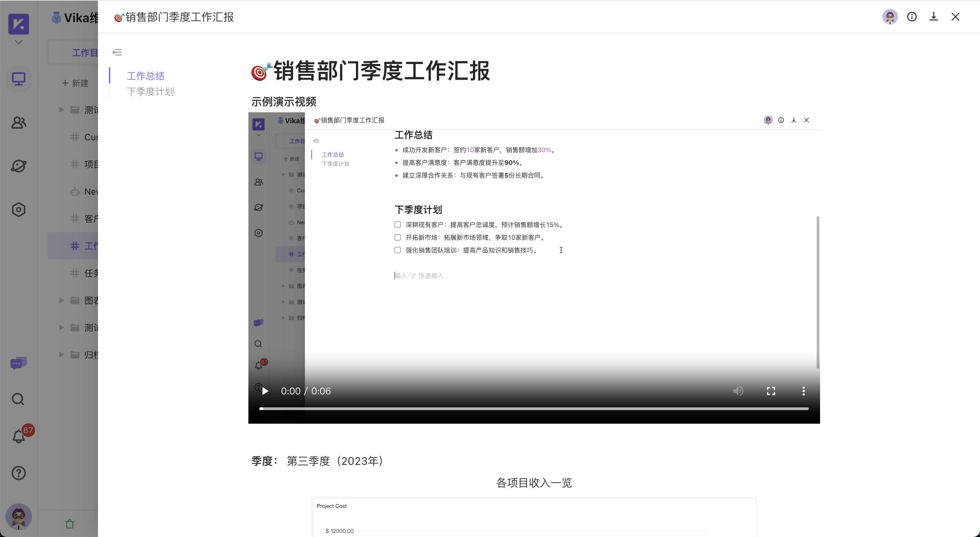
Task: Click 新建 to create a new node
Action: (75, 83)
